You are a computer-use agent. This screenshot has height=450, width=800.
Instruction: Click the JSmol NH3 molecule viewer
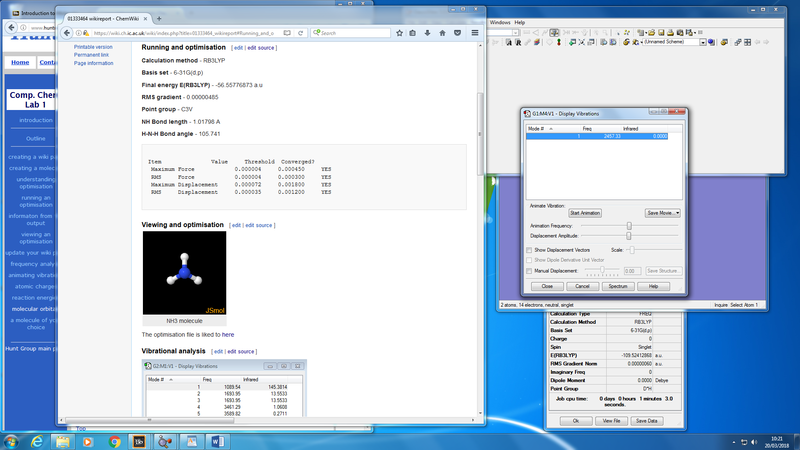184,273
